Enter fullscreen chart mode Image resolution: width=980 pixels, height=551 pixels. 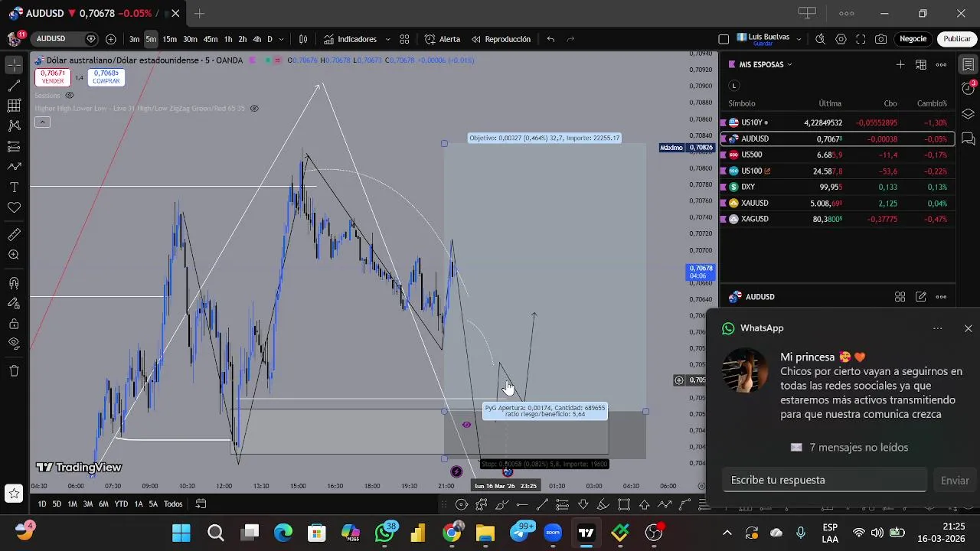(861, 39)
